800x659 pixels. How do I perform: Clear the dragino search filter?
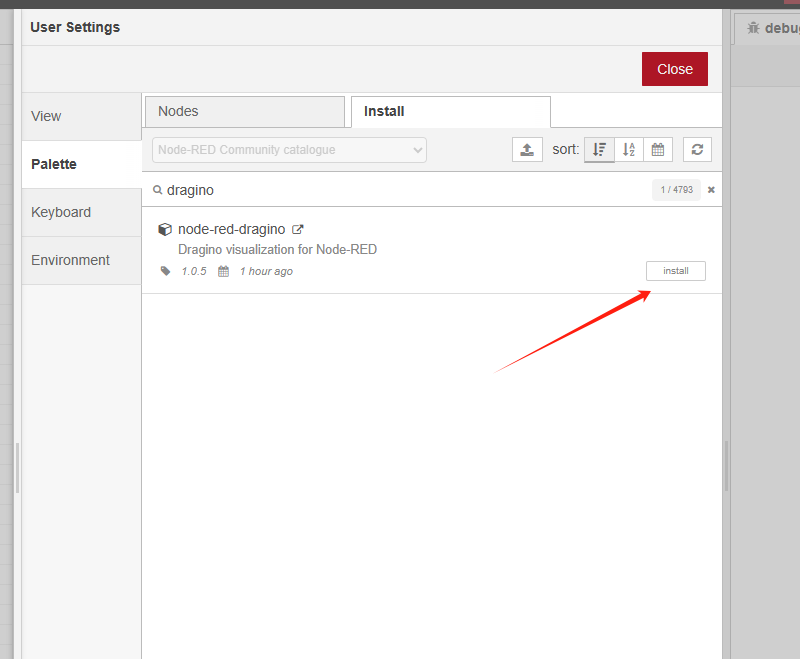pos(711,190)
